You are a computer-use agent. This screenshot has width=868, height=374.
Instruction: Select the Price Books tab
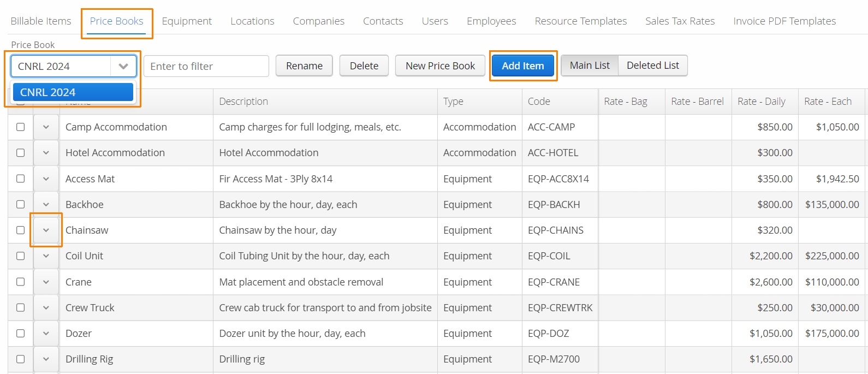pos(116,21)
